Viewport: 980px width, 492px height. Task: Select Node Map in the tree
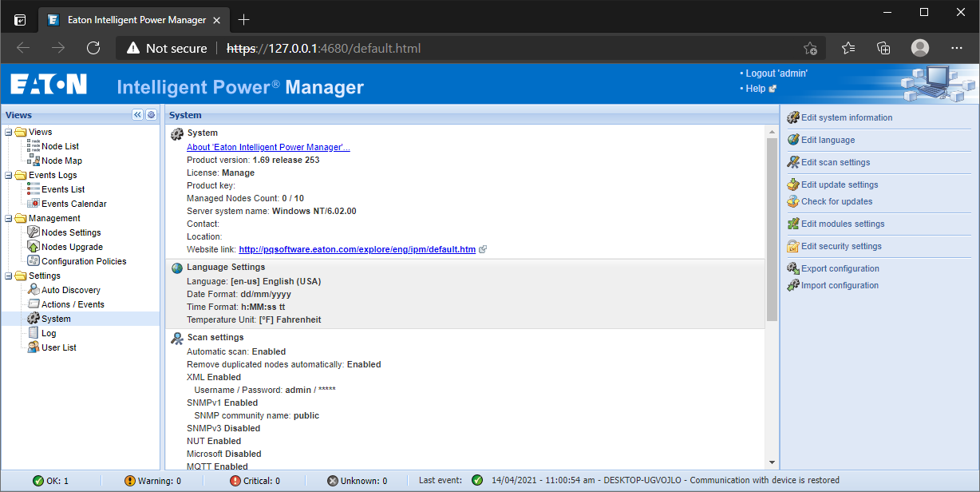(x=61, y=161)
